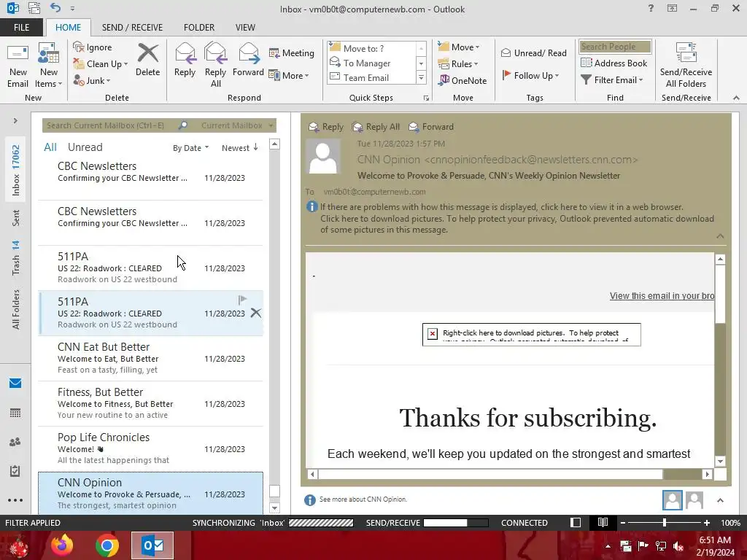Click the Search People field

coord(615,47)
